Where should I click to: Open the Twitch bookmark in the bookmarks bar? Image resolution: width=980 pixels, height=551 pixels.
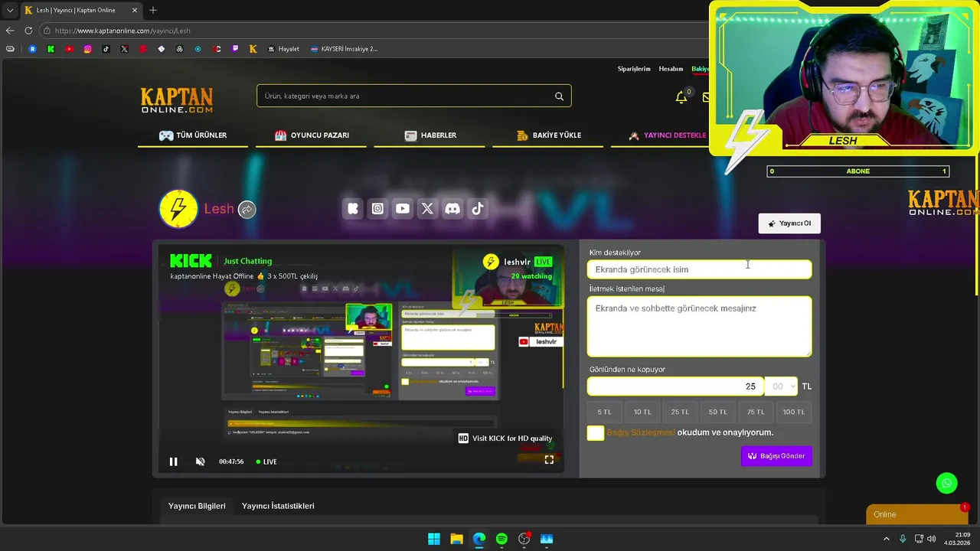pyautogui.click(x=235, y=49)
